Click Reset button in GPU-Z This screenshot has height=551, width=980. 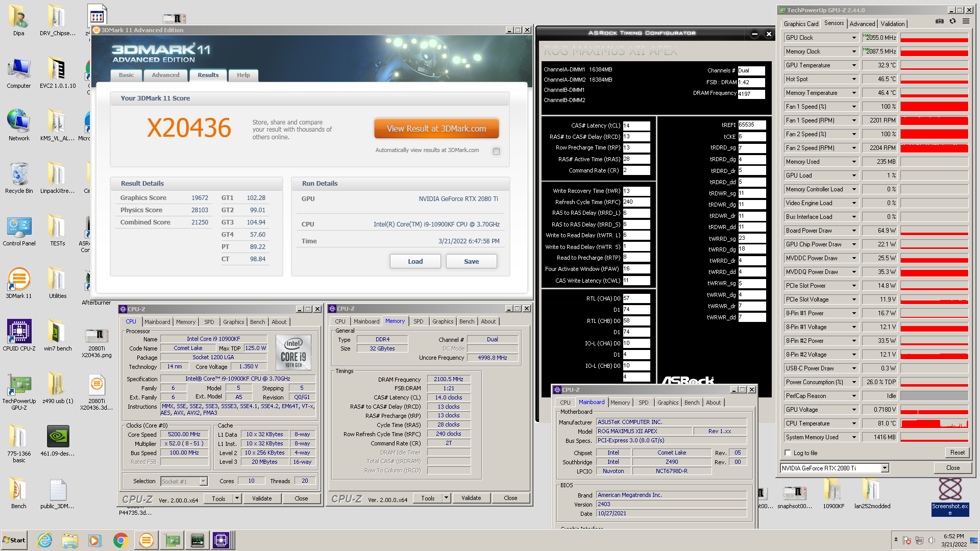[957, 453]
